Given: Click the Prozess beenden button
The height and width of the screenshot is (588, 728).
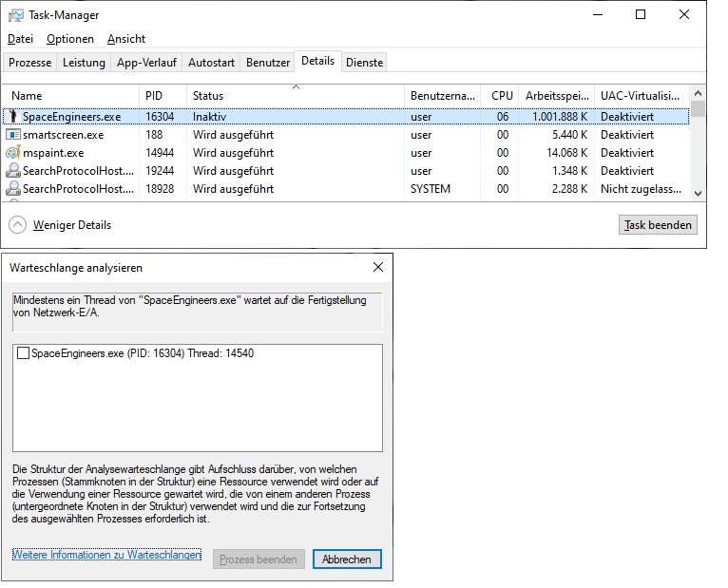Looking at the screenshot, I should point(259,560).
